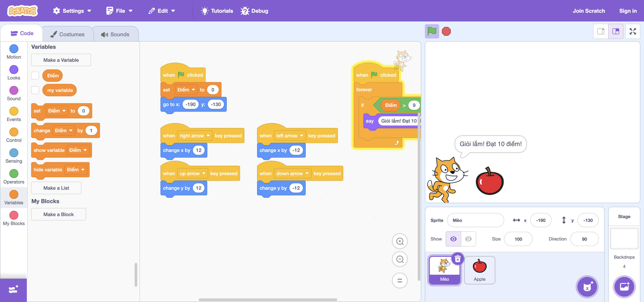Screen dimensions: 644x302
Task: Delete the Mèo sprite using trash icon
Action: point(458,259)
